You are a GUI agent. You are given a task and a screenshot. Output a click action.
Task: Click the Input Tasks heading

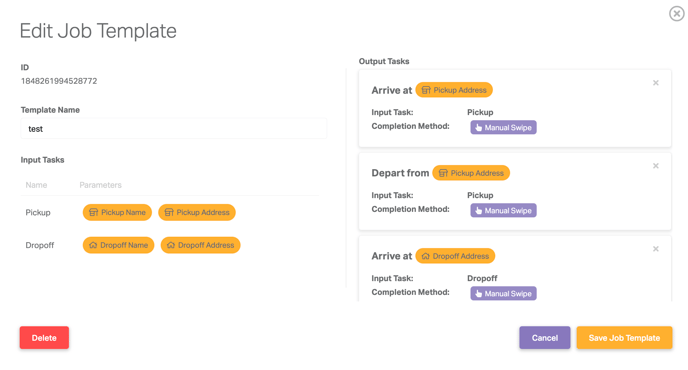[x=42, y=160]
